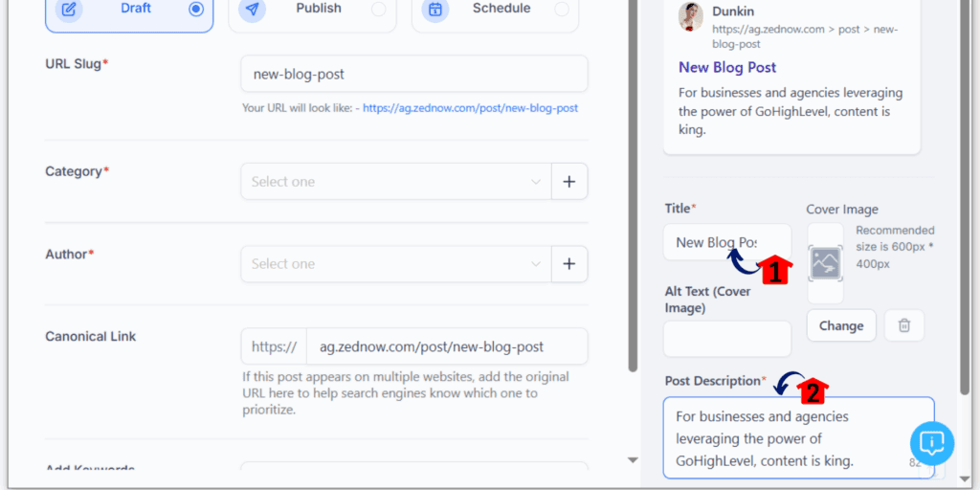Select the Publish radio button

[378, 9]
